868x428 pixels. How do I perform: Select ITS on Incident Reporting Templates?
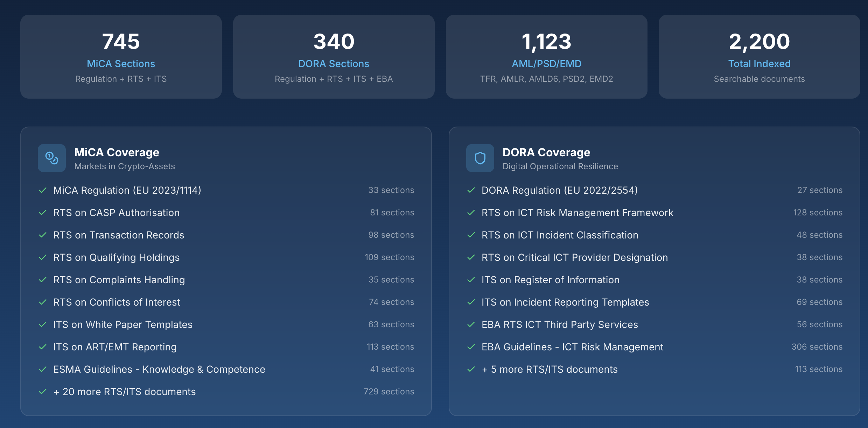pos(565,302)
